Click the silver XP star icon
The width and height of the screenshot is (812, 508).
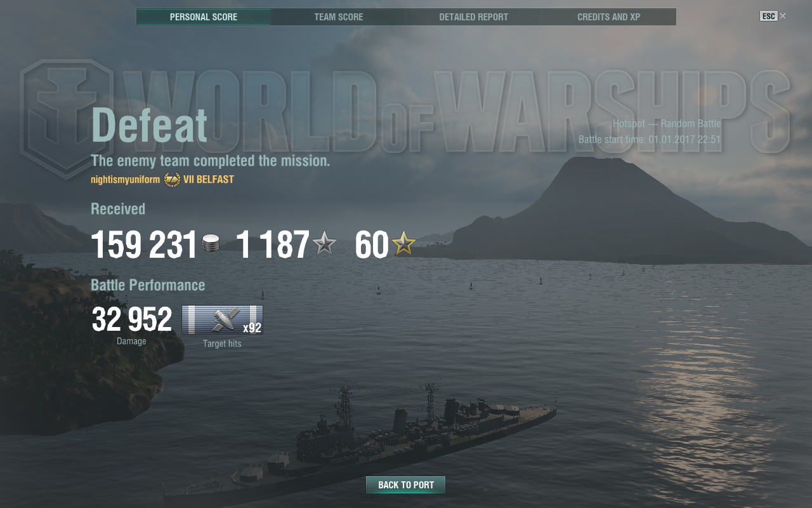(325, 243)
